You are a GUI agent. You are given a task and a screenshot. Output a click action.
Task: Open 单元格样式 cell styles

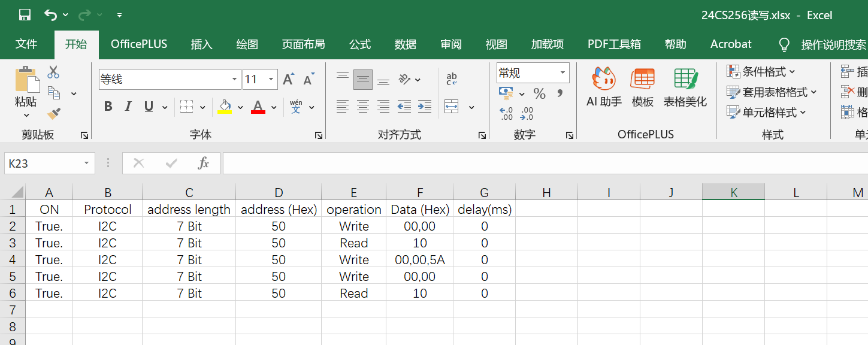point(766,112)
